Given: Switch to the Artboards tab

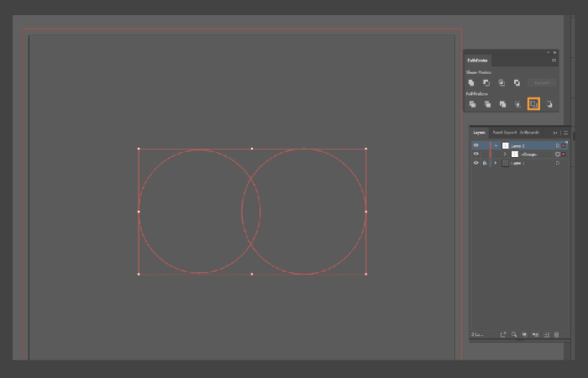Looking at the screenshot, I should pyautogui.click(x=529, y=133).
